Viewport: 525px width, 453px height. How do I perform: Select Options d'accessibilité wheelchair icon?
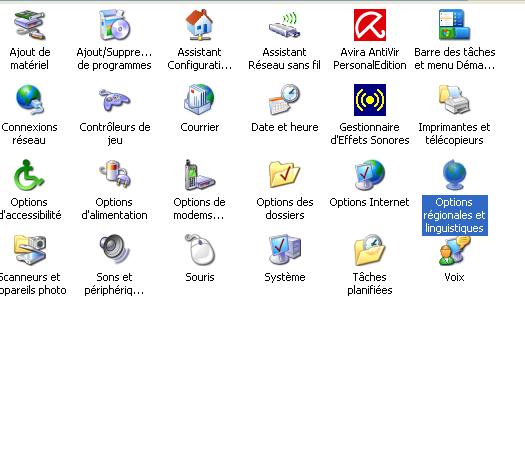[29, 175]
